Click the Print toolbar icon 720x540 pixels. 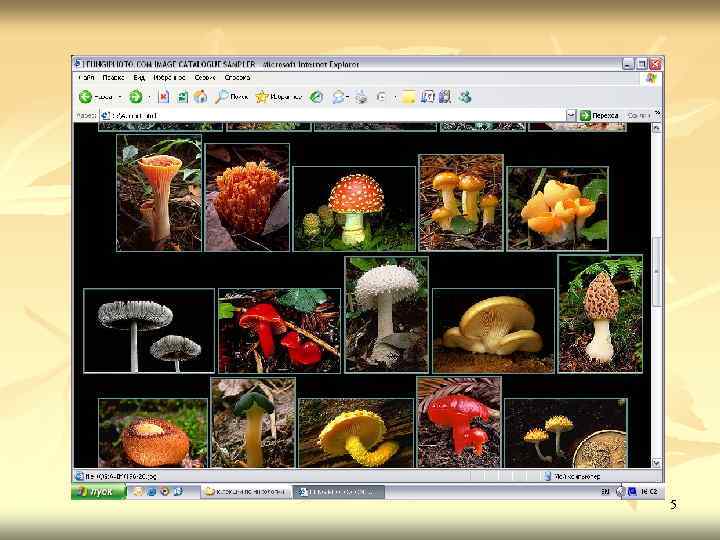pos(362,97)
